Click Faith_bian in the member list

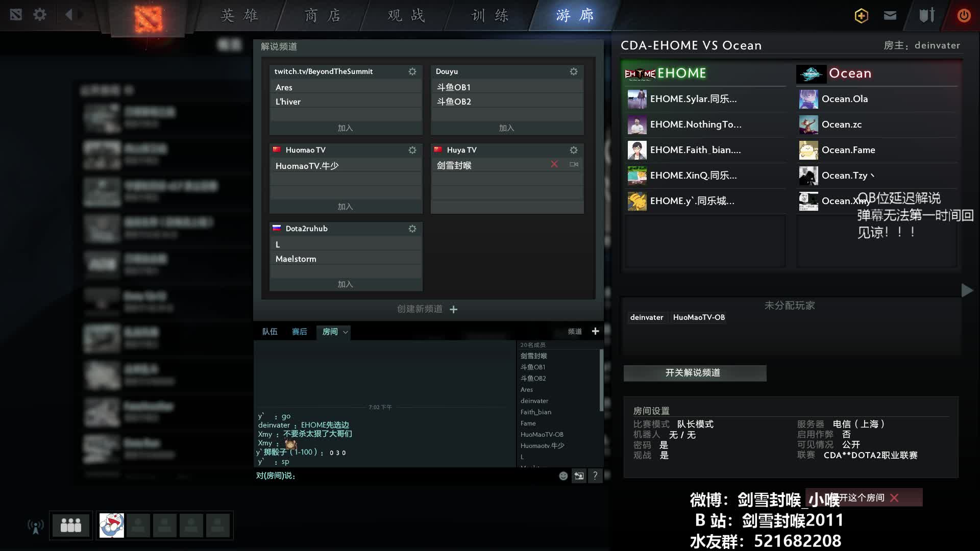coord(536,412)
